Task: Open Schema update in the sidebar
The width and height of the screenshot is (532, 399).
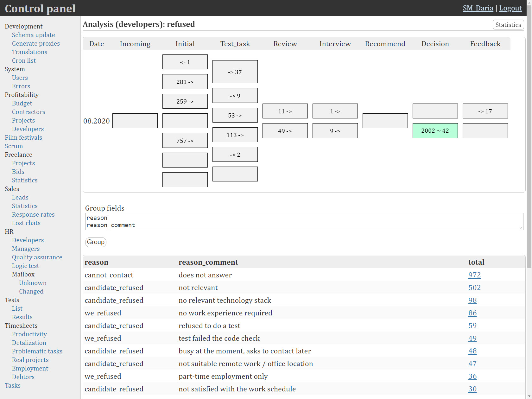Action: pyautogui.click(x=33, y=35)
